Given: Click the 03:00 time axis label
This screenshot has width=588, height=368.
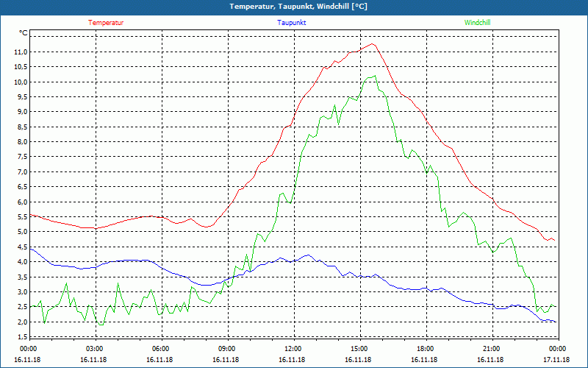Looking at the screenshot, I should point(95,349).
